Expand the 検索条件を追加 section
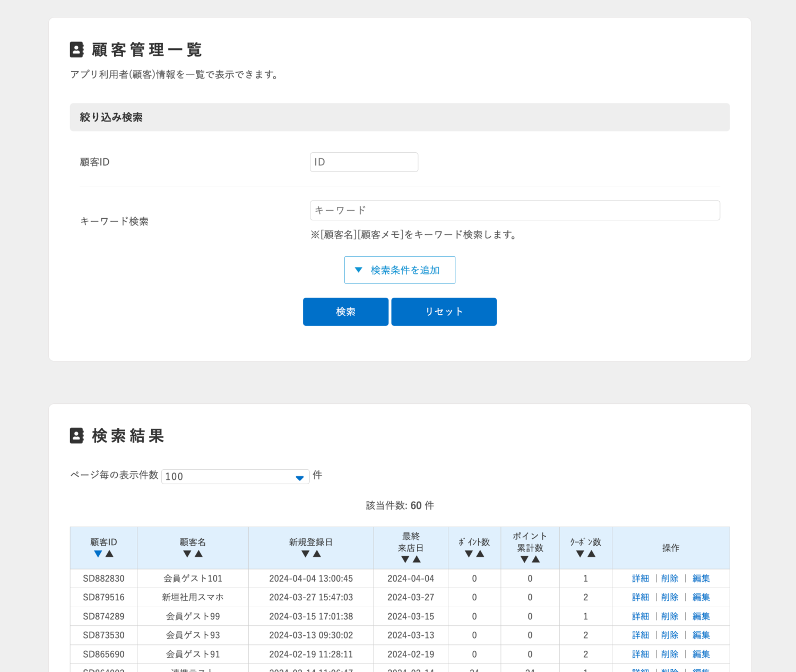Screen dimensions: 796x672 [400, 270]
